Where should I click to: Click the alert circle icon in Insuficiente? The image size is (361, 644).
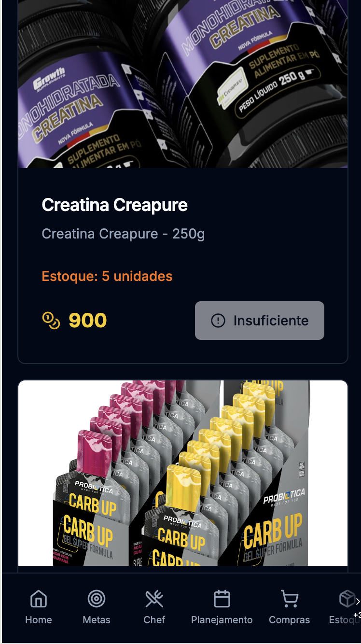[218, 321]
